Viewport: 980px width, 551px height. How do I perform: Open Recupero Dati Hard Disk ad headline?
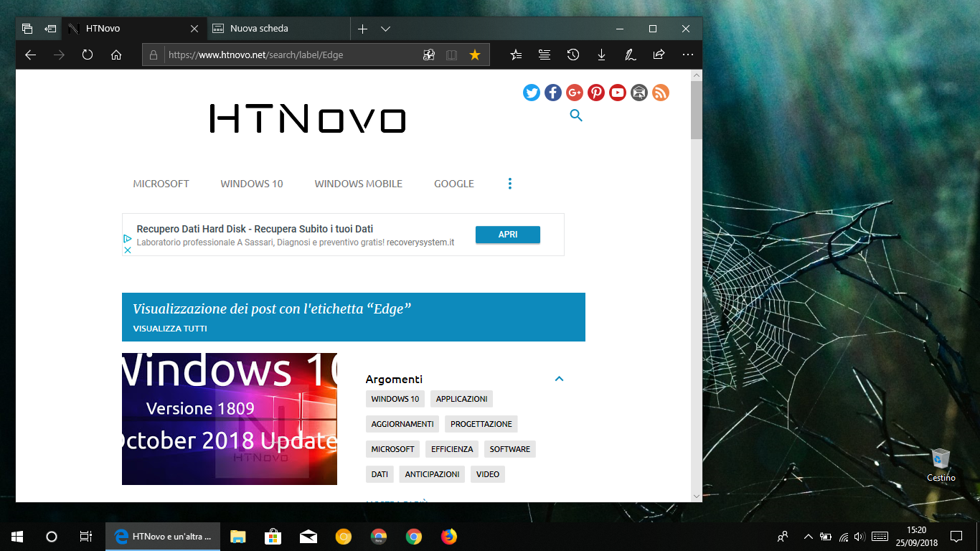255,229
